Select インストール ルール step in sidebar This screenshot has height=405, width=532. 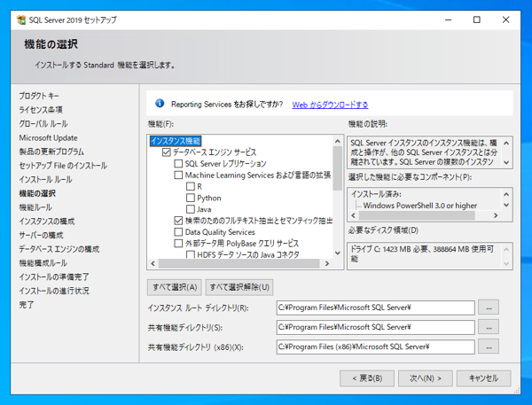coord(45,179)
